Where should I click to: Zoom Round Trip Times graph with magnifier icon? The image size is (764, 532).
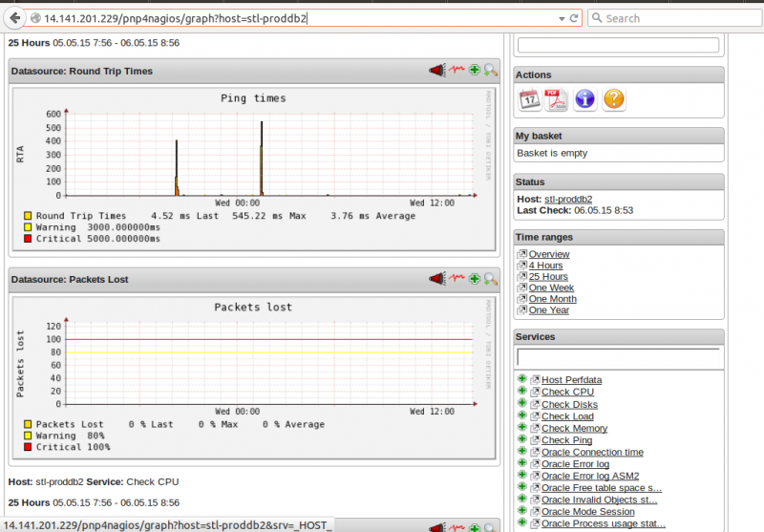(490, 70)
